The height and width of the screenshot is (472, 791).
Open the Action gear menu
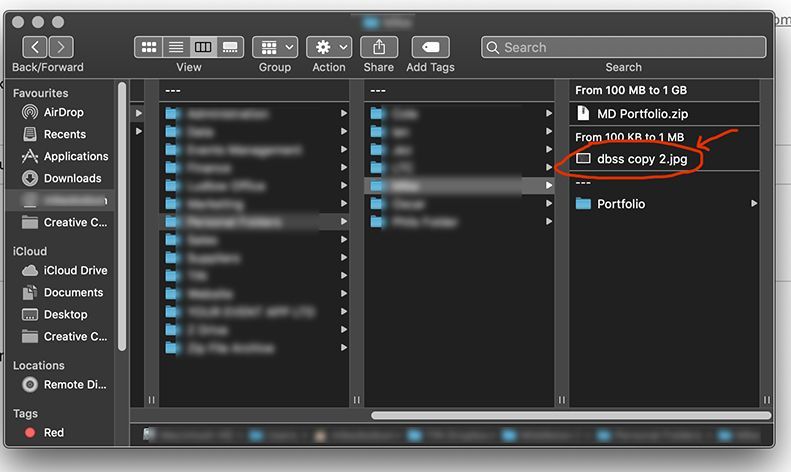tap(329, 47)
